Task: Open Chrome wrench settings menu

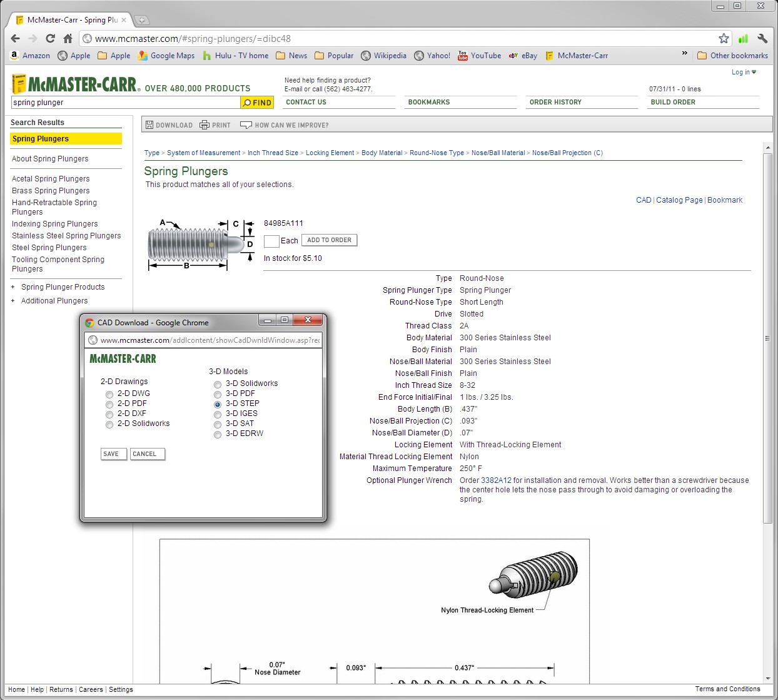Action: [762, 38]
